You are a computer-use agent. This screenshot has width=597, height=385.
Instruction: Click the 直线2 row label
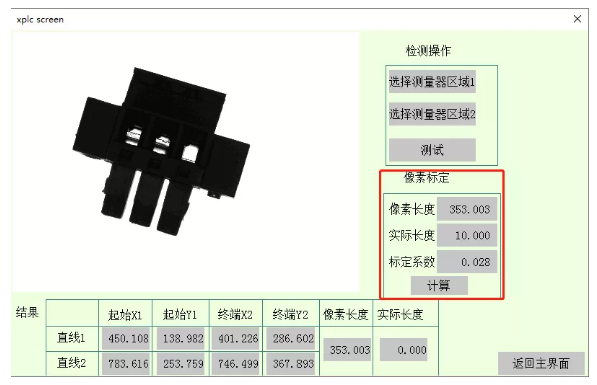click(x=71, y=363)
